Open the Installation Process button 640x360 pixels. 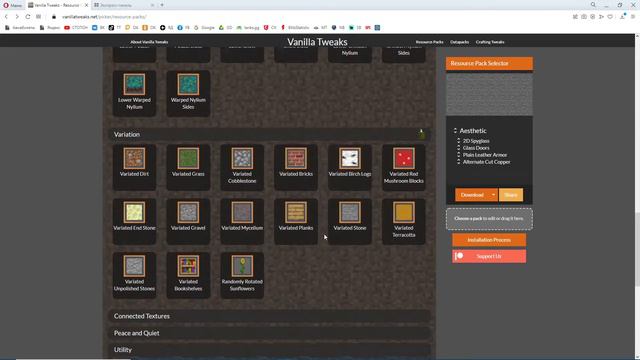(489, 240)
